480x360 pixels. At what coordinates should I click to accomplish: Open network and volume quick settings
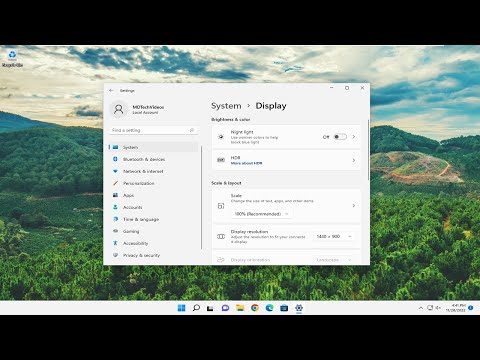click(434, 308)
